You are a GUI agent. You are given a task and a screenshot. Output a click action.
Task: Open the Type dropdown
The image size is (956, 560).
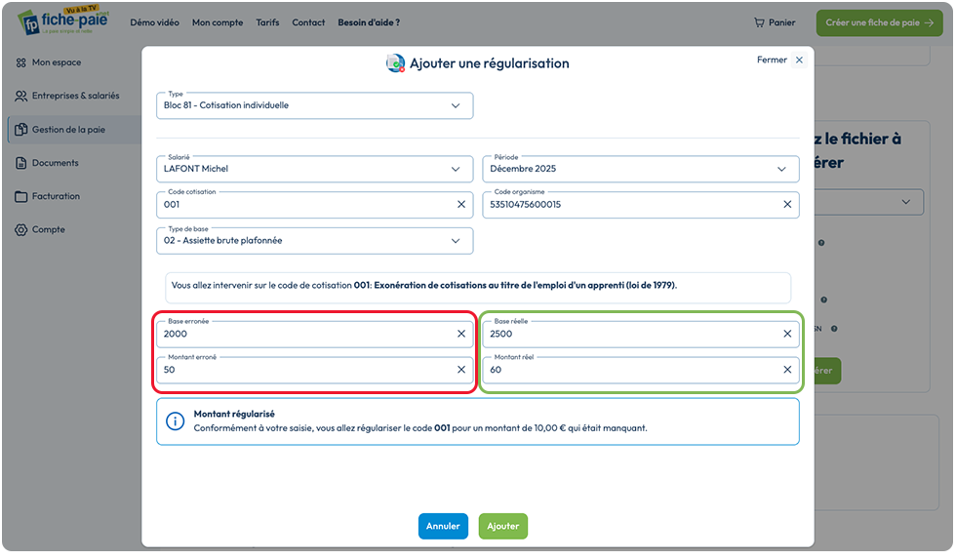point(314,106)
